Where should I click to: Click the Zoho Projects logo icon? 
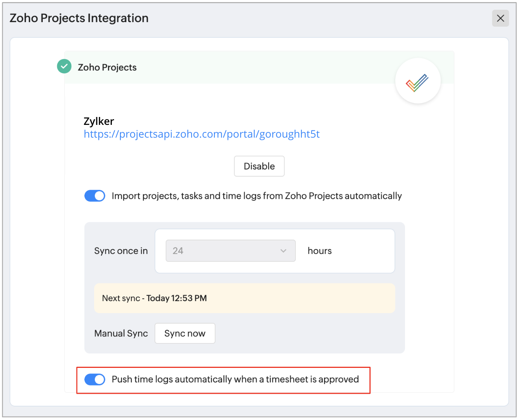tap(418, 81)
